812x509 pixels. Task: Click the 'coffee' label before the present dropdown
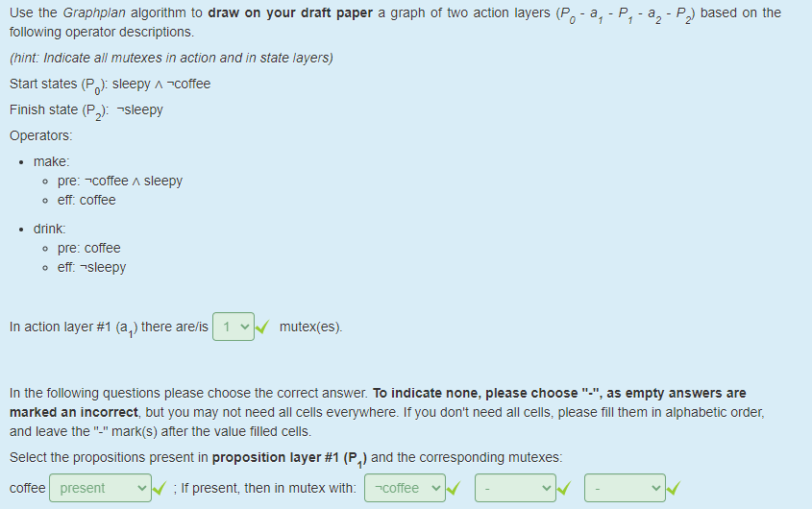pyautogui.click(x=28, y=488)
